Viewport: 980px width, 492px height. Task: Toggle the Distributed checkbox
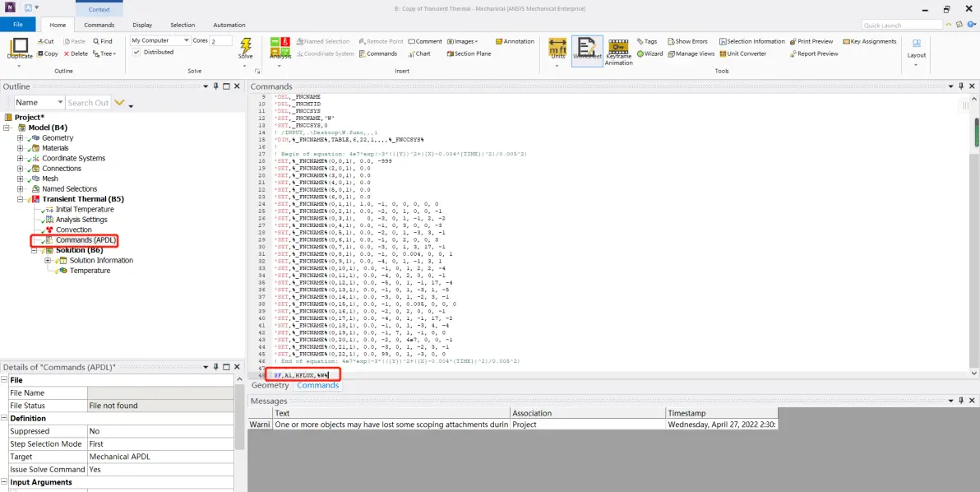click(136, 53)
